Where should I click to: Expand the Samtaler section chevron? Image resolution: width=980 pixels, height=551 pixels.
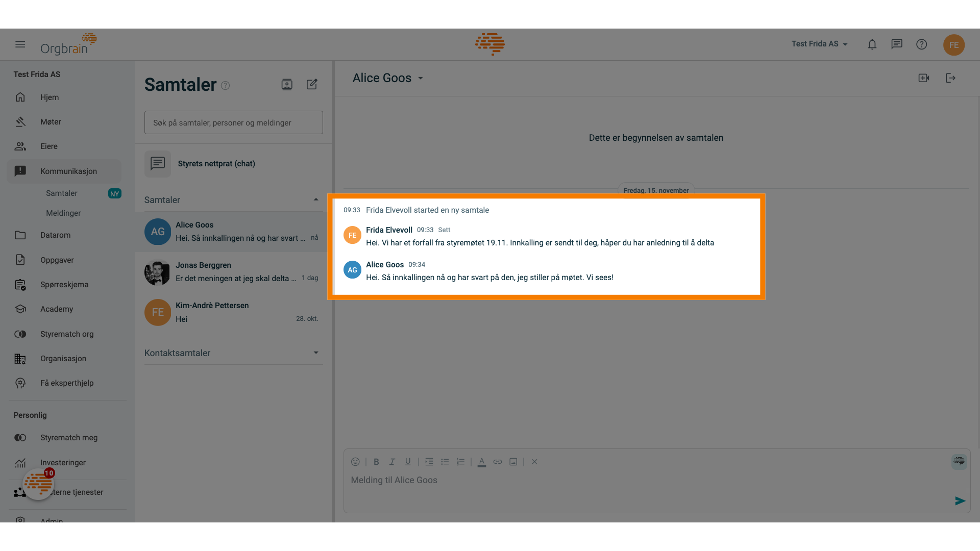tap(314, 200)
